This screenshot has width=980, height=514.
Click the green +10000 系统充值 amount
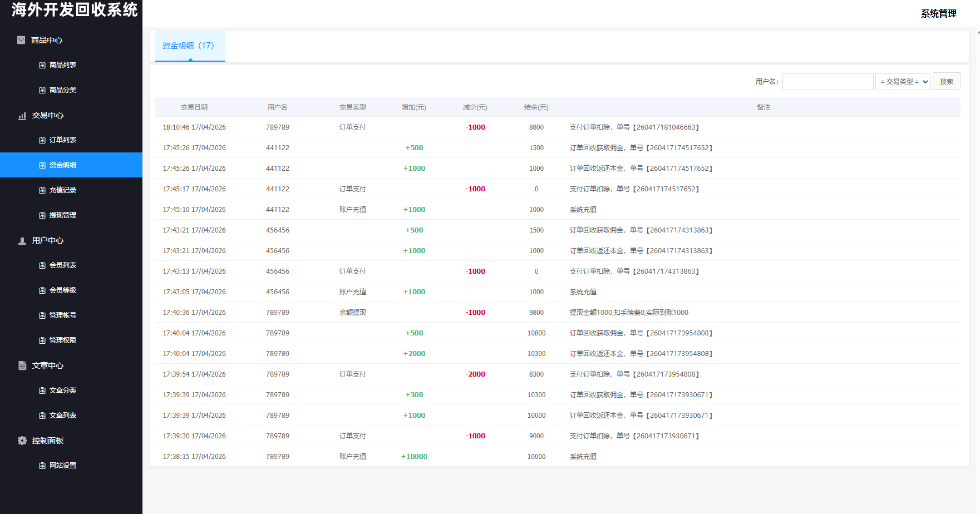(414, 456)
